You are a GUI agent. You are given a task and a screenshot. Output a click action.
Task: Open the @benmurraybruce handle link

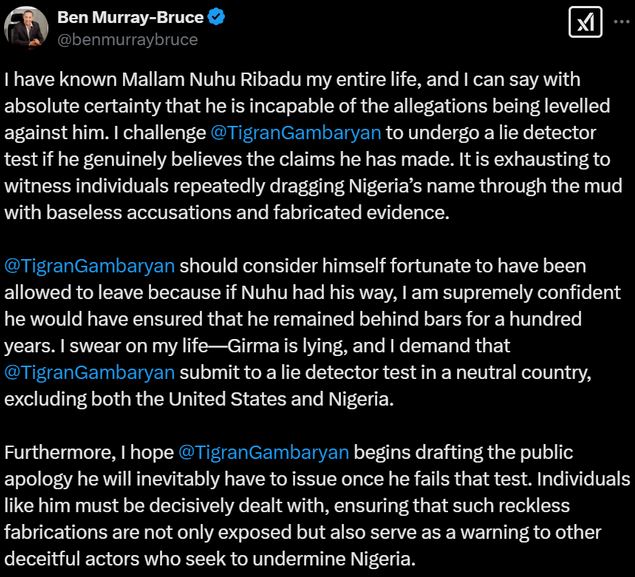(127, 40)
